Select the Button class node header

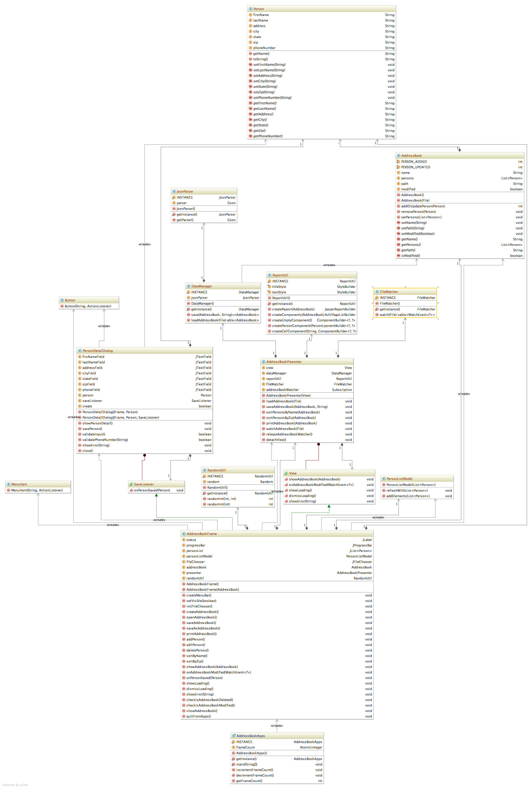coord(70,300)
